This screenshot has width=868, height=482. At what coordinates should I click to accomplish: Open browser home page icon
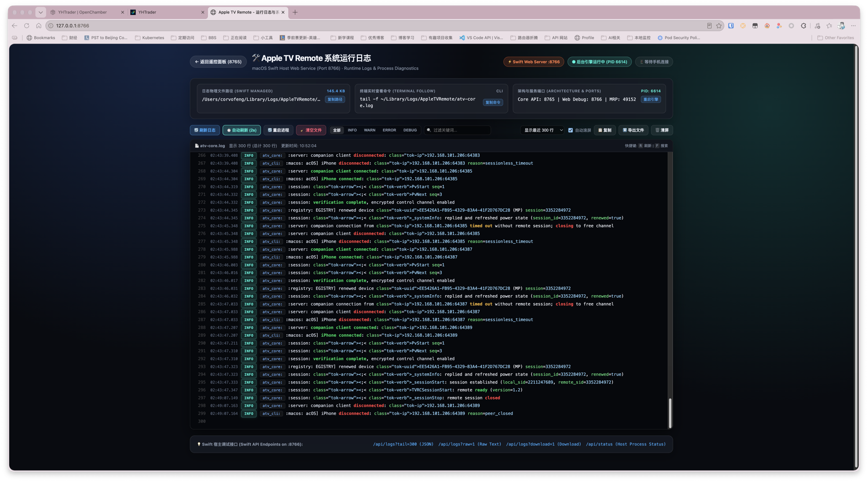39,26
